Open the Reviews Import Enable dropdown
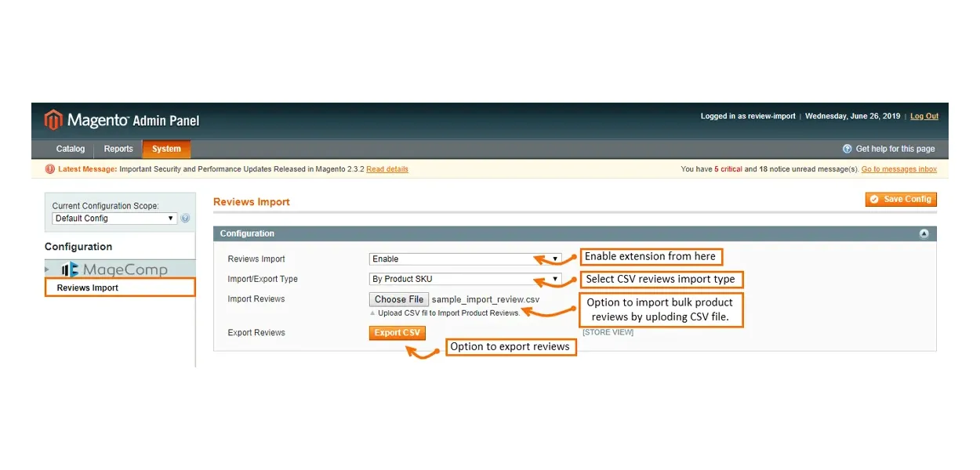This screenshot has width=980, height=470. [465, 259]
